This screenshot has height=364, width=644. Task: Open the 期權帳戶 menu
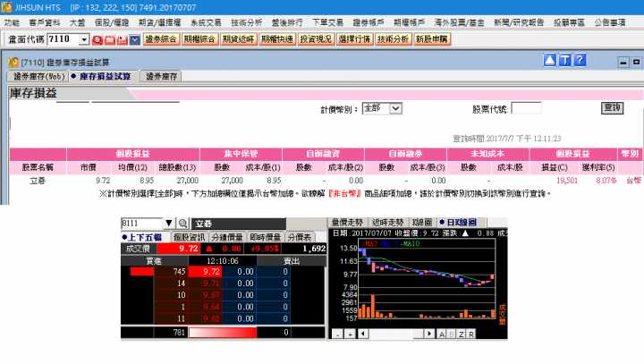point(409,22)
